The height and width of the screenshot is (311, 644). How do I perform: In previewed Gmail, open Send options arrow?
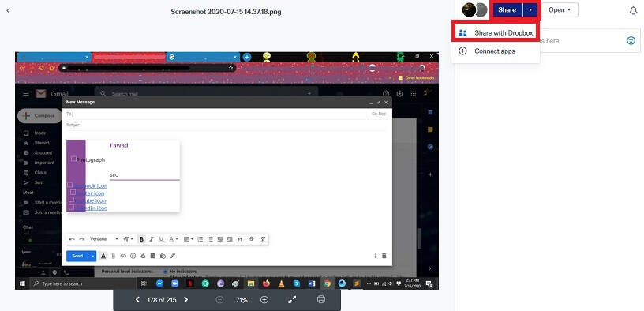click(93, 256)
